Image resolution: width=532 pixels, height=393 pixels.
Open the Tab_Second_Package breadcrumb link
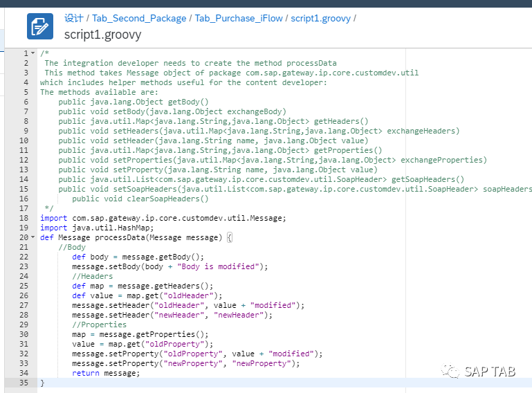pos(139,18)
